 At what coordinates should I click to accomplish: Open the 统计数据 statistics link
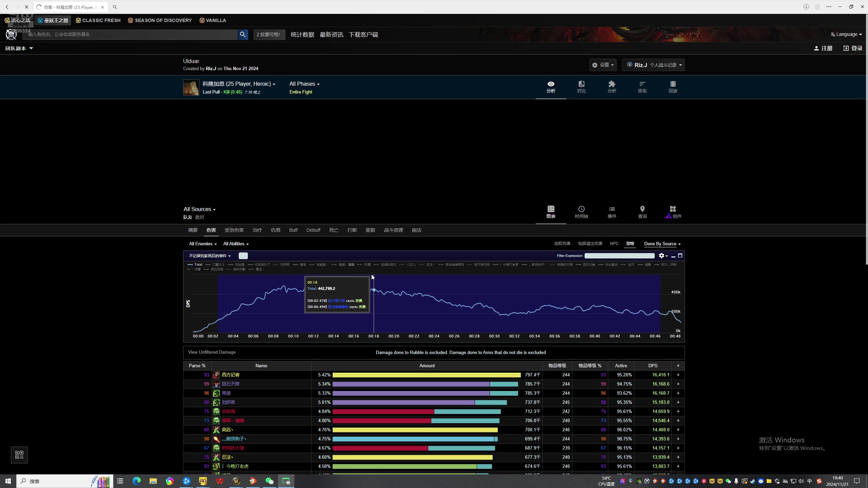[x=302, y=35]
